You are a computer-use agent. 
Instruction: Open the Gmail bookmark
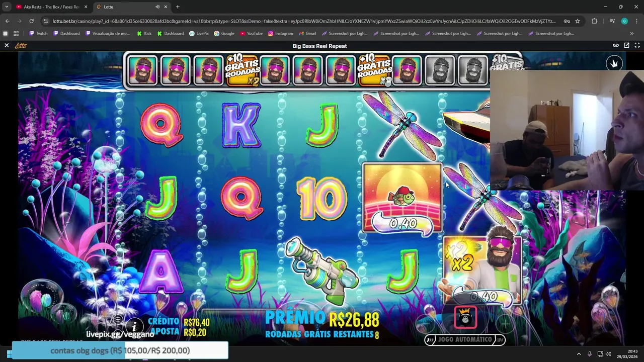point(307,33)
